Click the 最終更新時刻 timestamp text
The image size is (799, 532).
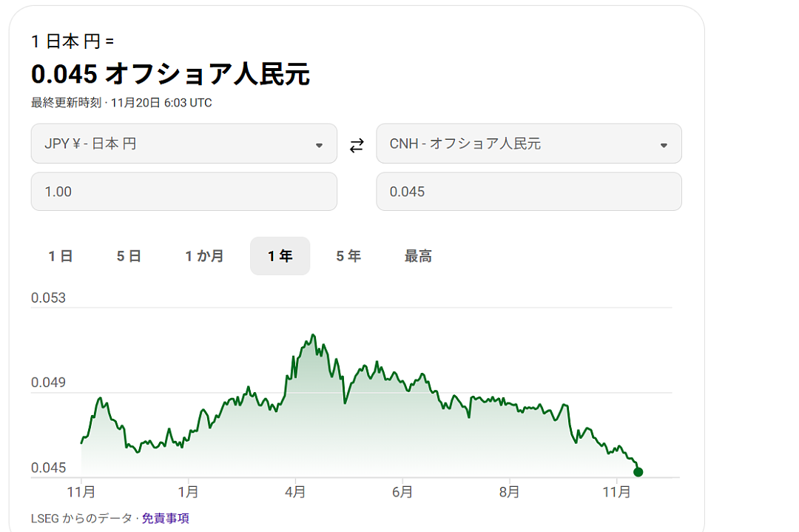[x=121, y=103]
